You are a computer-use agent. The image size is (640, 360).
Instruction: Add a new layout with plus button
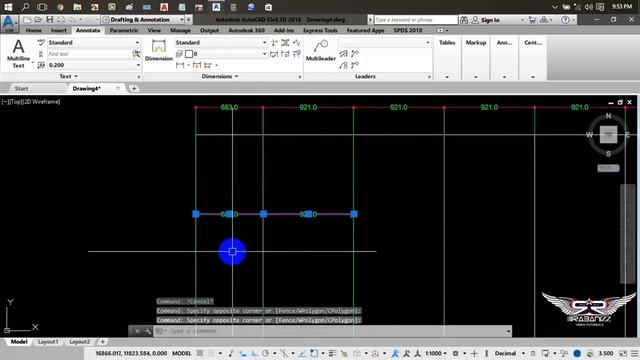pyautogui.click(x=102, y=342)
